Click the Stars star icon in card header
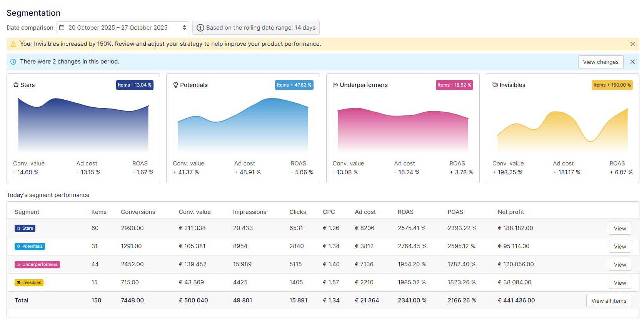 (x=16, y=85)
